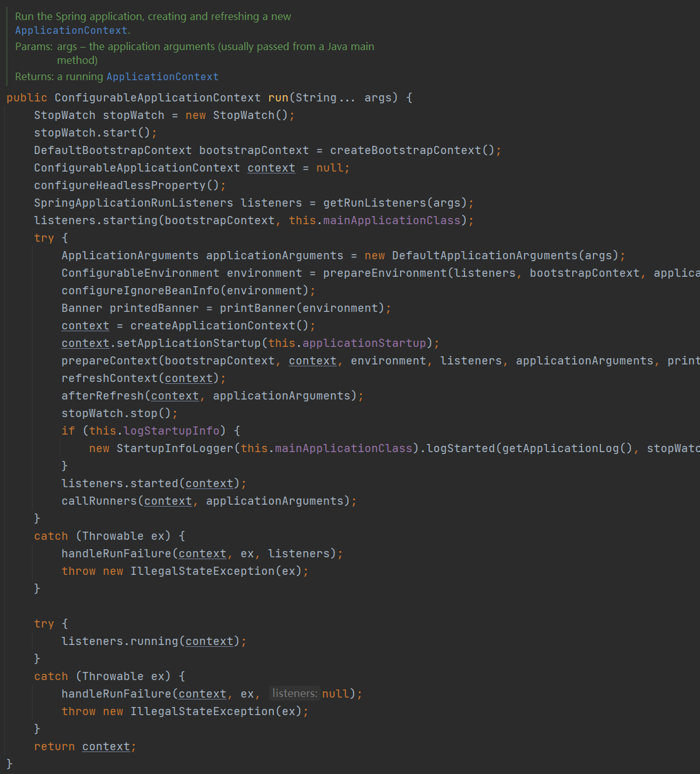The image size is (700, 774).
Task: Click ConfigurableEnvironment type name
Action: pyautogui.click(x=140, y=273)
